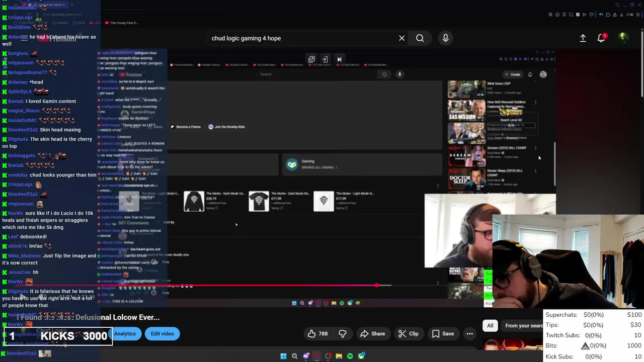Click chat message 'Skin head maxing'

coord(60,130)
